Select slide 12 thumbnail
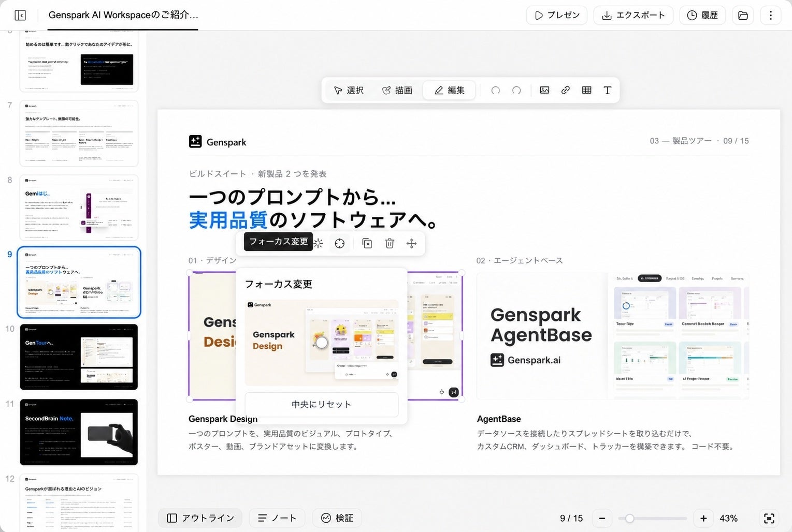Screen dimensions: 792x532 79,502
